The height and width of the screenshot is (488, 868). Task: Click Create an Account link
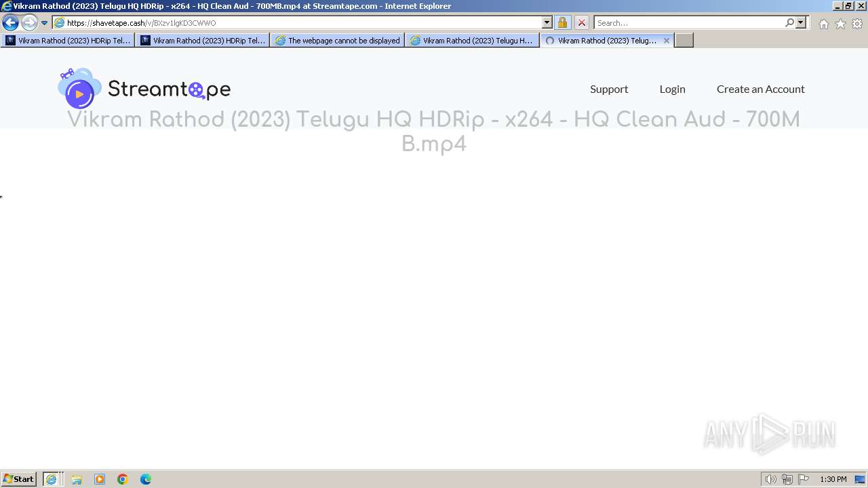(x=760, y=89)
